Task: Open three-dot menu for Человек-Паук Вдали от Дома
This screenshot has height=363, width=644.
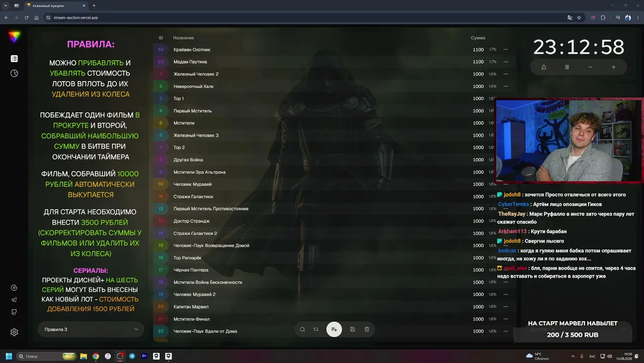Action: click(x=506, y=331)
